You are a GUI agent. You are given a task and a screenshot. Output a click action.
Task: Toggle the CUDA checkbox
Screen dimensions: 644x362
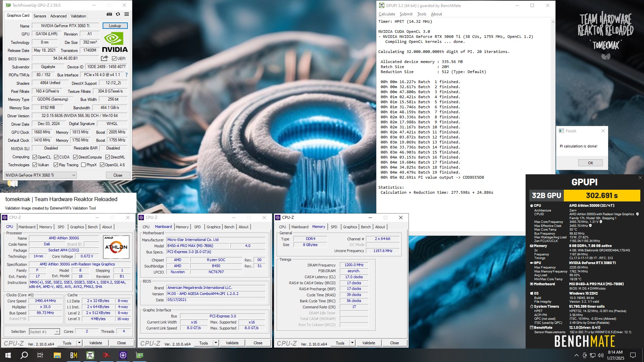[x=56, y=157]
